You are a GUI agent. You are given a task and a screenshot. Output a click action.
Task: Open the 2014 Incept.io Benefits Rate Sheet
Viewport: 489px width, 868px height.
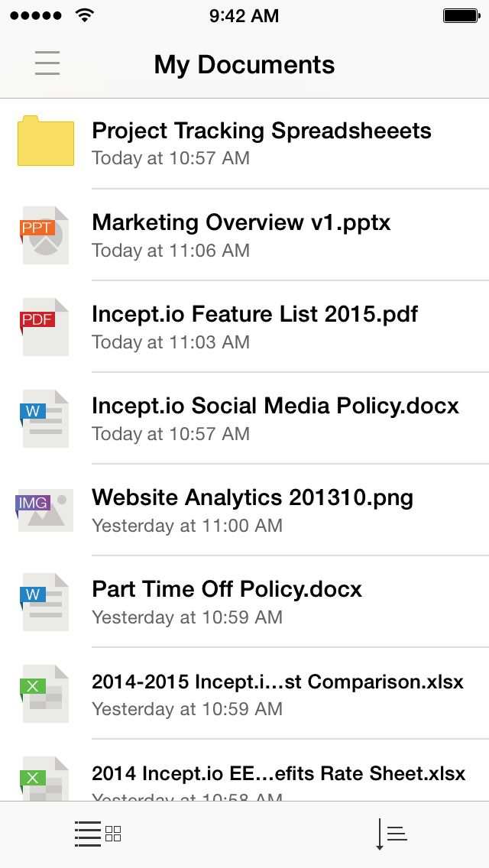[x=278, y=772]
